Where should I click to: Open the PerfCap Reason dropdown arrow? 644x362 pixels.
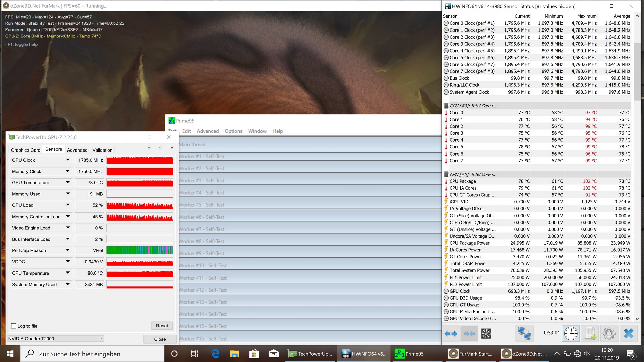(x=68, y=250)
